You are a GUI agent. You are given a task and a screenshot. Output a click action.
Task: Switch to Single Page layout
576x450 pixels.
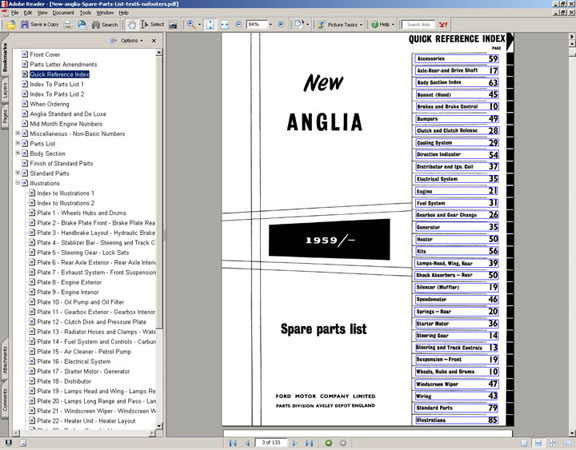tap(524, 443)
